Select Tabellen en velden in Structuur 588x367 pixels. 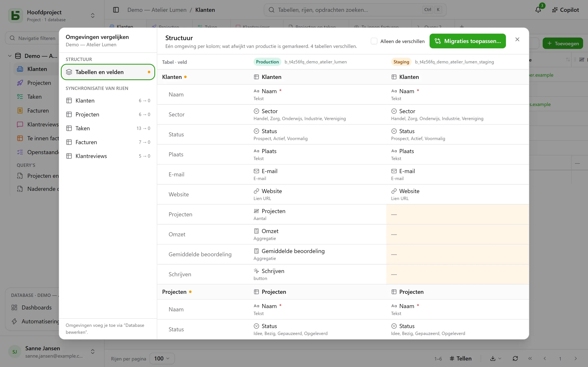coord(108,72)
